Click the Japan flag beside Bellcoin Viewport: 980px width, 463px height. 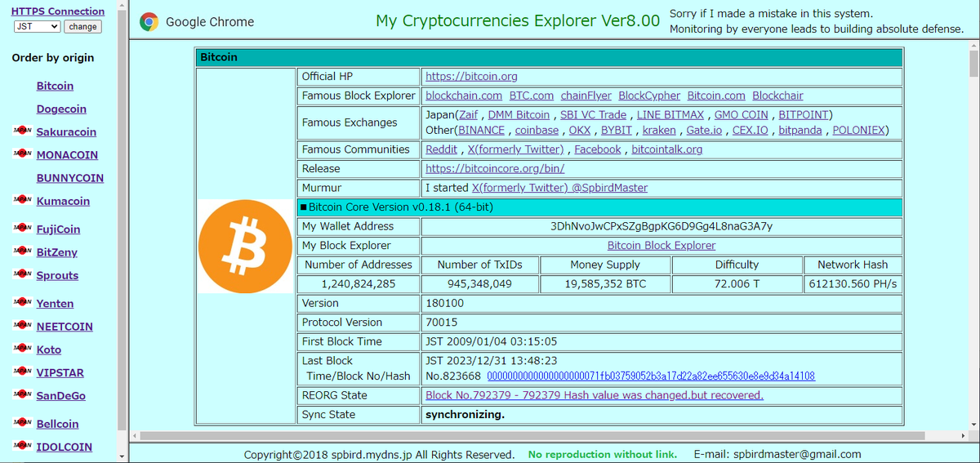pyautogui.click(x=22, y=423)
